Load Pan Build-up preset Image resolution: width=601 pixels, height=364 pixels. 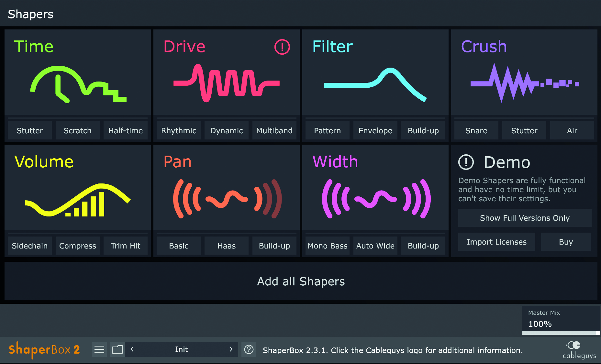click(274, 246)
